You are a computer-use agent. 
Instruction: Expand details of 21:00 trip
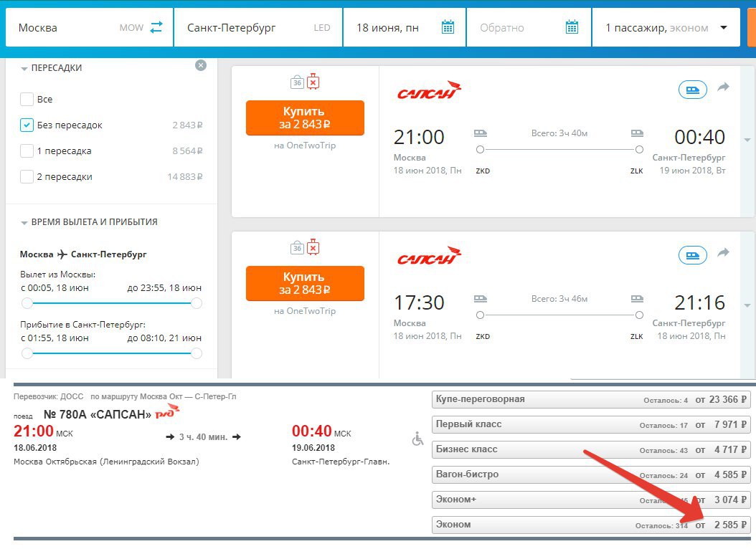[747, 140]
